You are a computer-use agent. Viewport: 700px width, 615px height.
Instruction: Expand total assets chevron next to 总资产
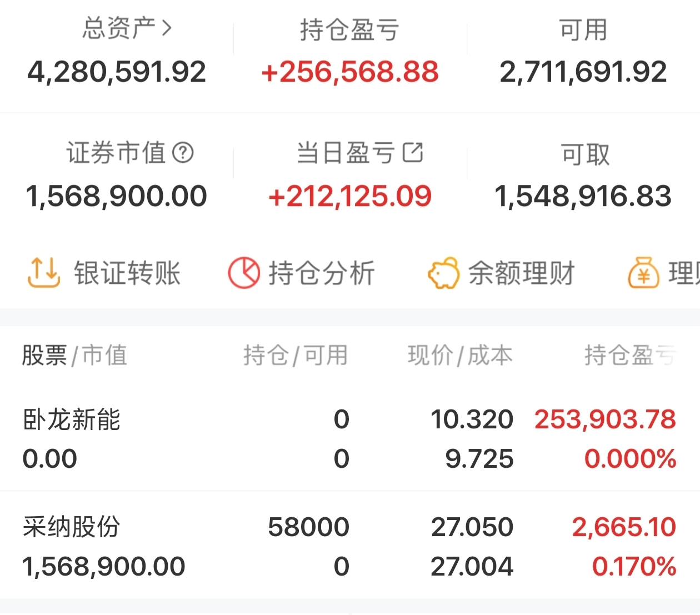pos(166,28)
